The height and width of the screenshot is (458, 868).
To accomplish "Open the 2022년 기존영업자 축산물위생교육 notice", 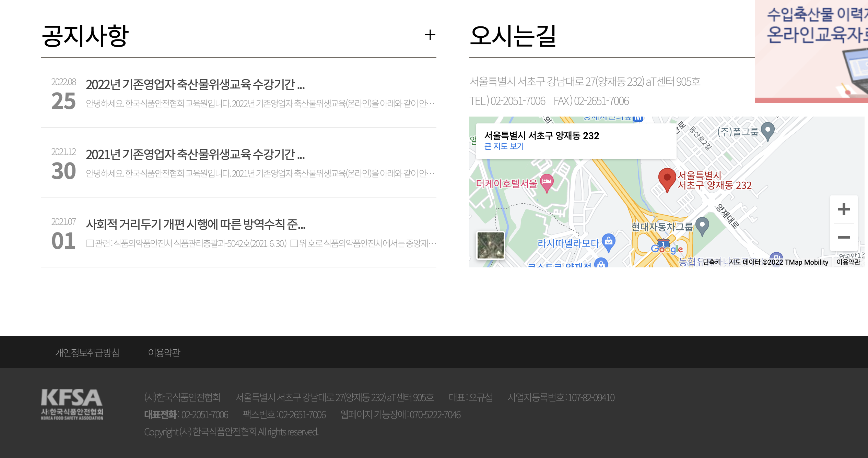I will (195, 84).
